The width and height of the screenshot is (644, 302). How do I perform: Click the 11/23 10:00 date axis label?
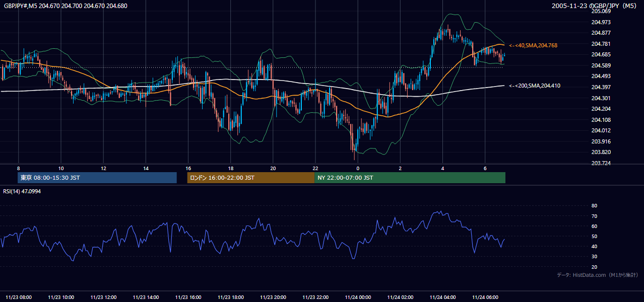(61, 297)
